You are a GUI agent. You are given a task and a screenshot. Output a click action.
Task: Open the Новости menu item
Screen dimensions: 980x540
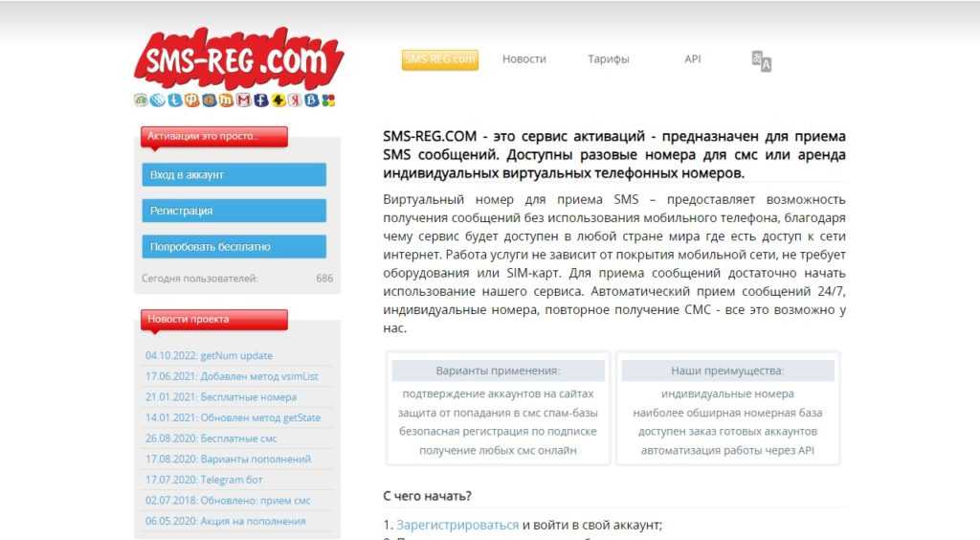coord(523,58)
